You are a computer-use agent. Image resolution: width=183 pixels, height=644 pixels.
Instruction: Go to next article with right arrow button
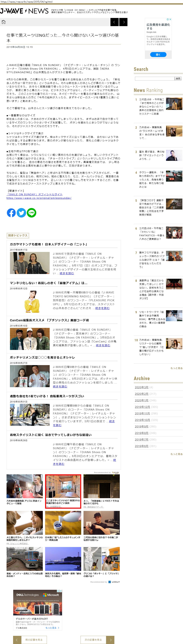tap(124, 22)
